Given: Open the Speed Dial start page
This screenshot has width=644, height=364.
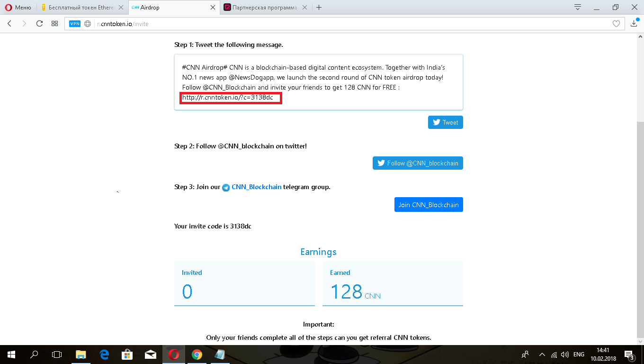Looking at the screenshot, I should [x=55, y=24].
